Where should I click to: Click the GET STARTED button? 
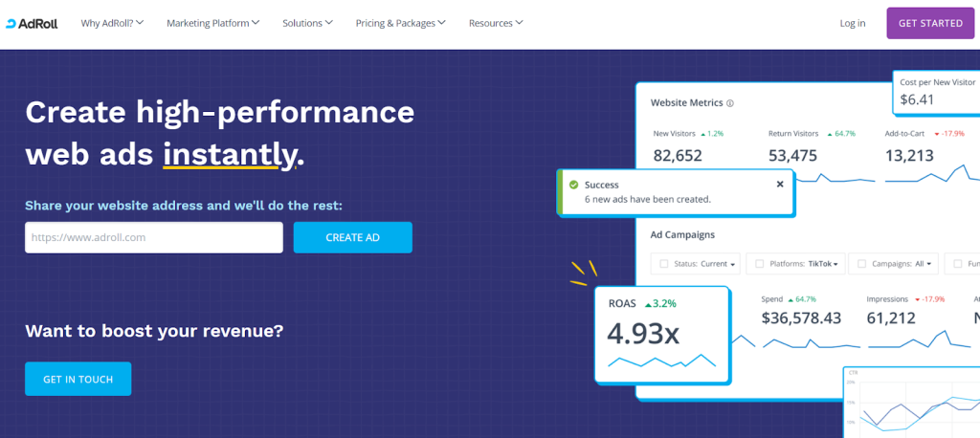click(x=930, y=23)
